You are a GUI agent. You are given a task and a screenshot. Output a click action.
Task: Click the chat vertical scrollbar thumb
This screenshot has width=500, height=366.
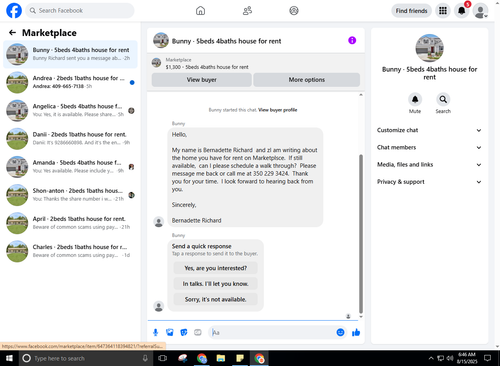pyautogui.click(x=361, y=233)
